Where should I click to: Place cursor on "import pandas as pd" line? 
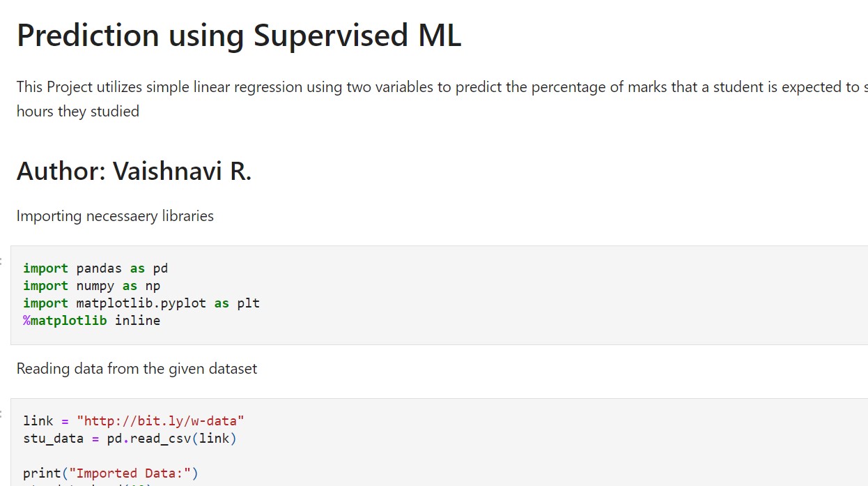point(95,268)
